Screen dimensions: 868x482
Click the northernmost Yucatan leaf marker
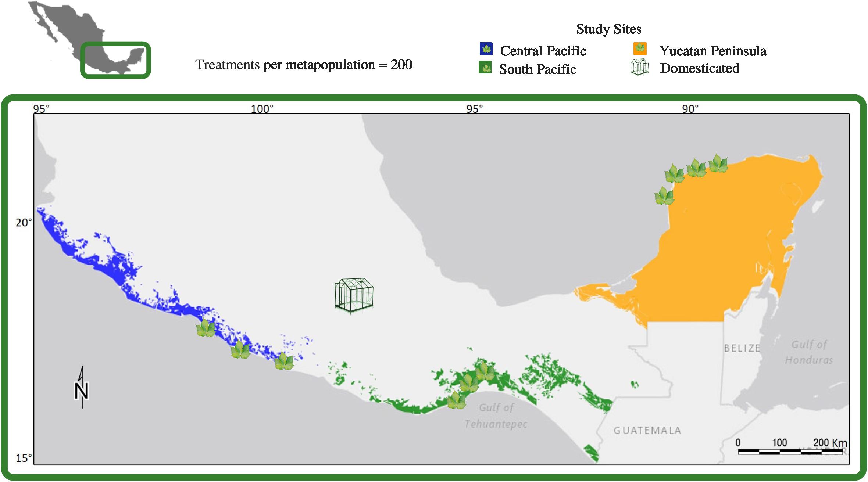coord(718,163)
